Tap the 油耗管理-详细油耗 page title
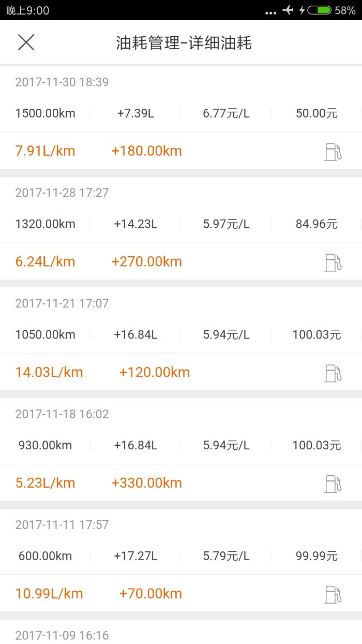Viewport: 362px width, 644px height. tap(184, 43)
